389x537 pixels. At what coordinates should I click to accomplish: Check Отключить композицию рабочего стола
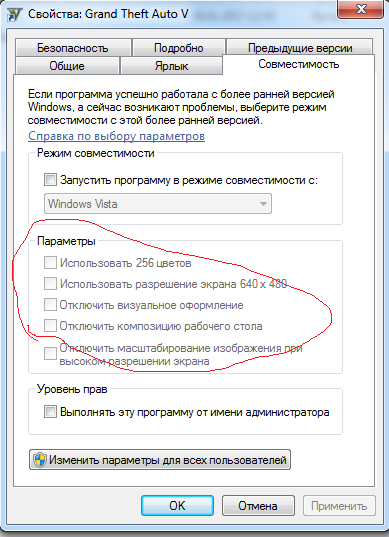[x=50, y=326]
